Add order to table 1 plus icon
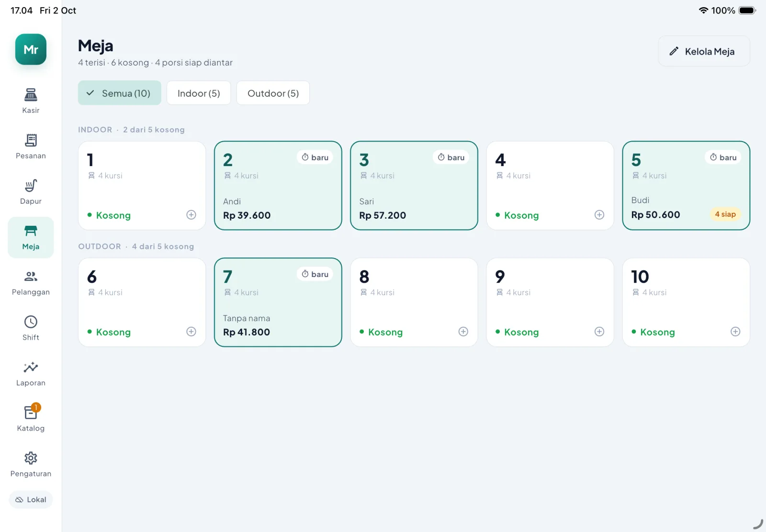Viewport: 766px width, 532px height. pyautogui.click(x=191, y=215)
